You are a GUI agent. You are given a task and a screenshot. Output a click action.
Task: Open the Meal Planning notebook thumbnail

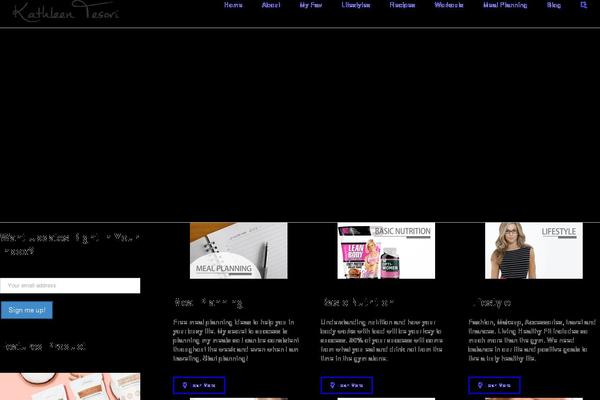click(238, 251)
